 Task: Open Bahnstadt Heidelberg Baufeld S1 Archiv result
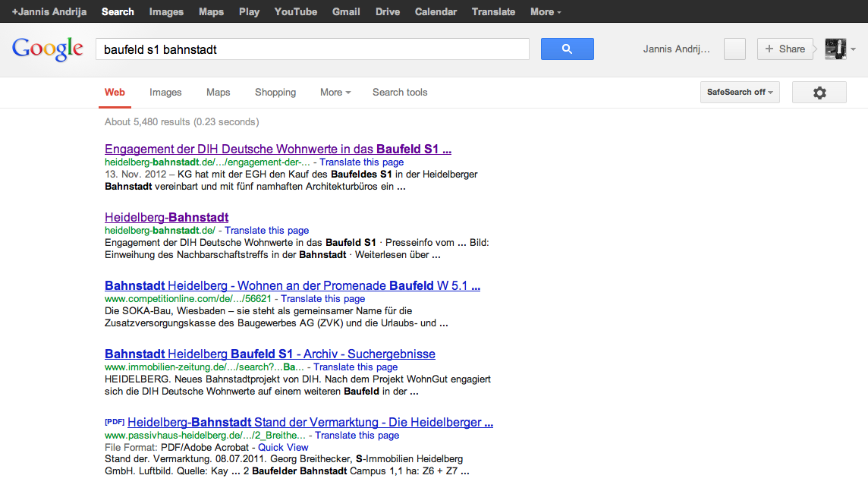[x=270, y=354]
